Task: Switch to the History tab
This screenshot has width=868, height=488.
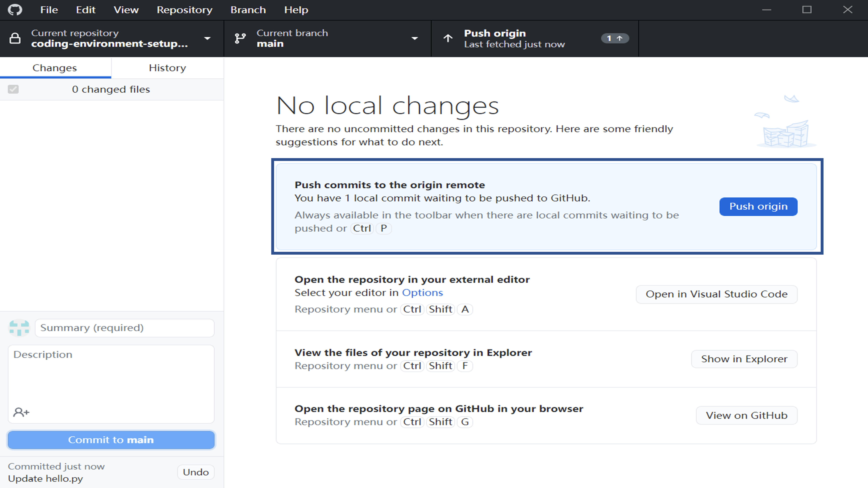Action: point(168,68)
